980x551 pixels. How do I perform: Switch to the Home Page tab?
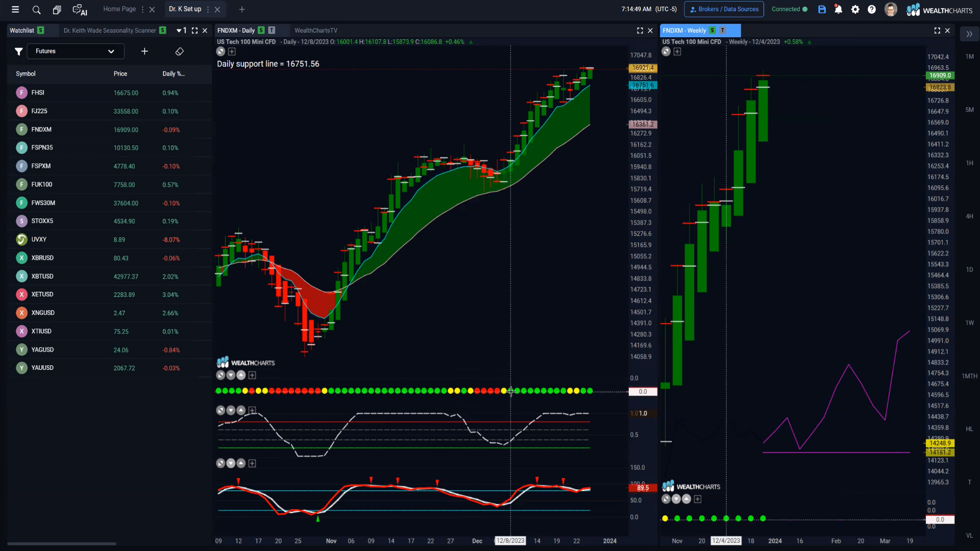tap(119, 9)
